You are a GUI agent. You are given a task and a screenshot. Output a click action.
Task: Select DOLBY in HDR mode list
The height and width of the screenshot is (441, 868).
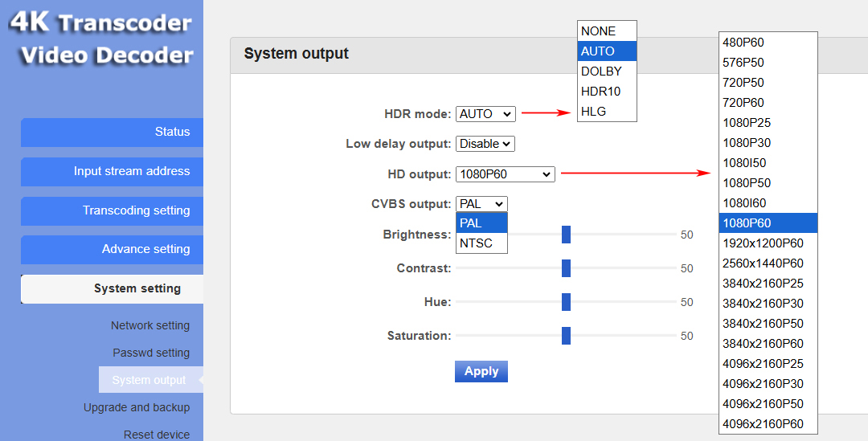607,71
